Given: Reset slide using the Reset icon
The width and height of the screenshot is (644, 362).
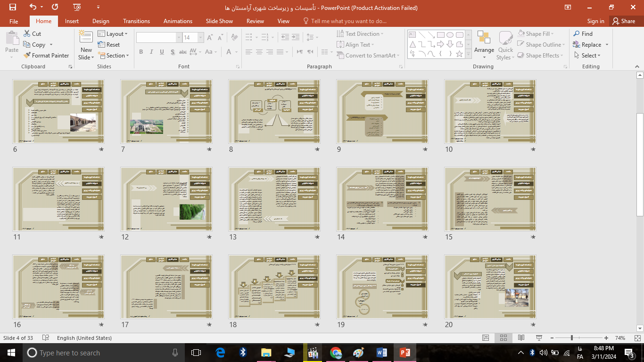Looking at the screenshot, I should (108, 45).
